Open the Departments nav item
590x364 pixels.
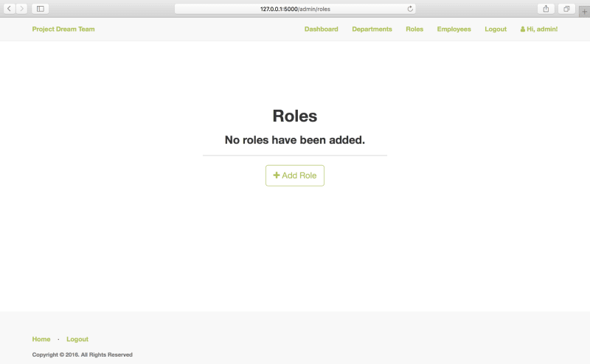coord(372,29)
